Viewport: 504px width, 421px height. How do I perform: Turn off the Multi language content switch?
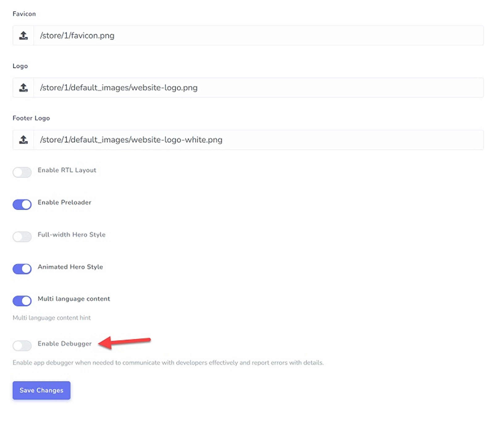click(x=22, y=301)
